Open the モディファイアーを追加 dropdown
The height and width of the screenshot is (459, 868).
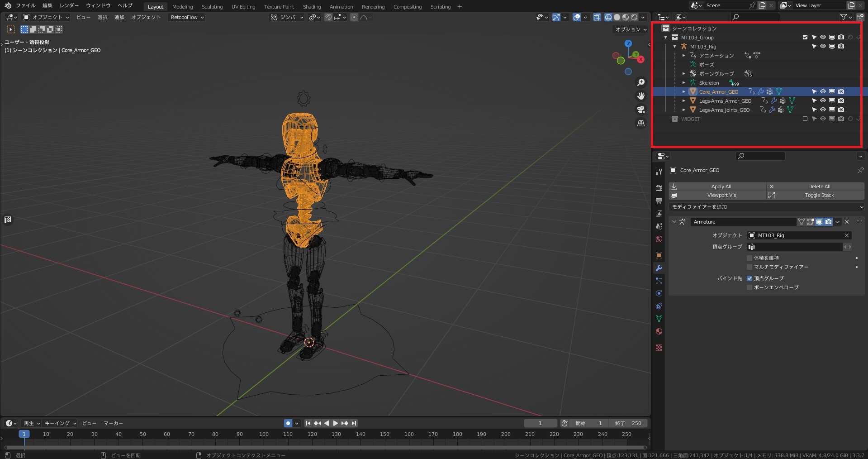(x=767, y=207)
